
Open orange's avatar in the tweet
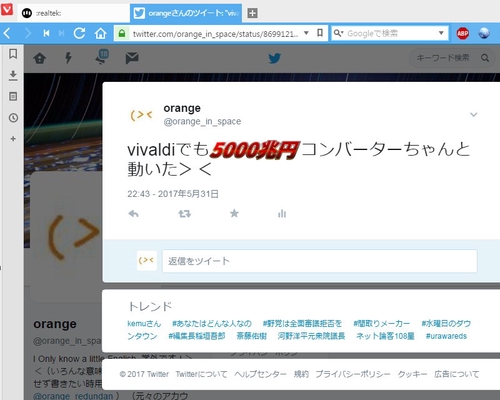[142, 115]
